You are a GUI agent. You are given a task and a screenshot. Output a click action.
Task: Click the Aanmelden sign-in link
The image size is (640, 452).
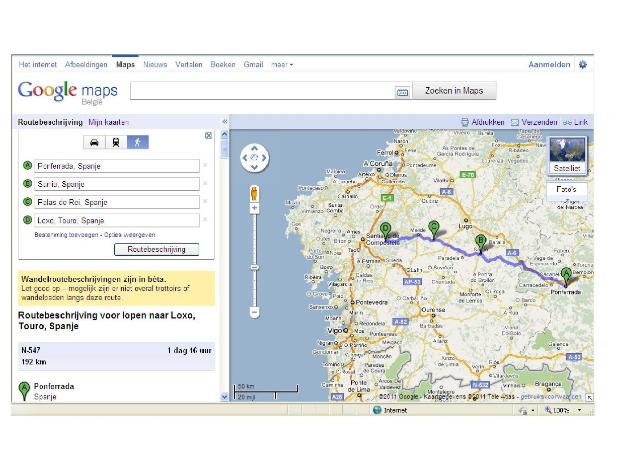coord(549,65)
